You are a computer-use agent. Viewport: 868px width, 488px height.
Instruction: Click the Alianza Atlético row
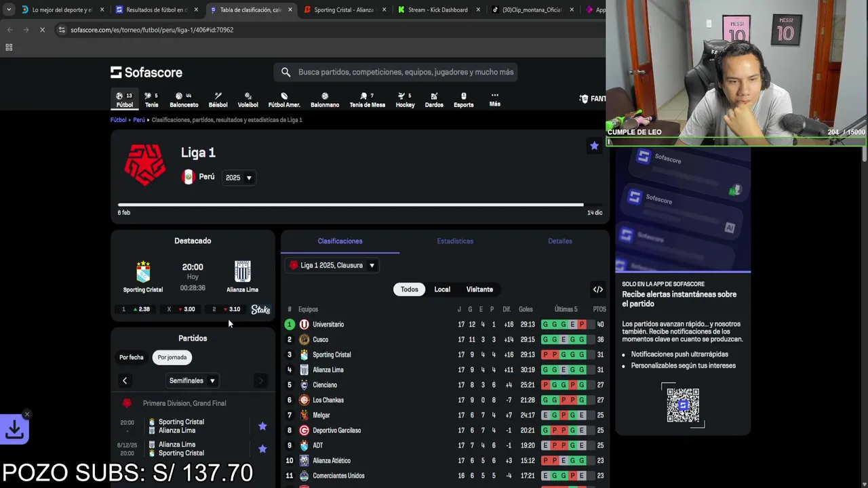(446, 461)
